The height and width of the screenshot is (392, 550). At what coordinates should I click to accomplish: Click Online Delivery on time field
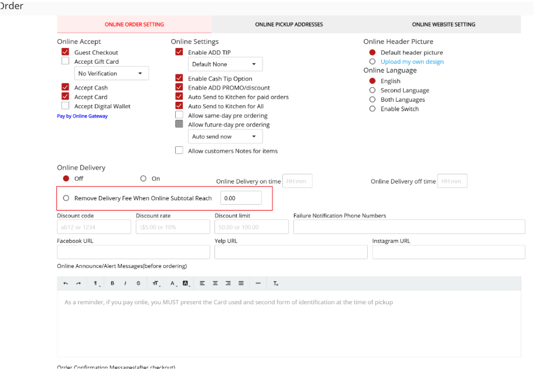(x=298, y=181)
